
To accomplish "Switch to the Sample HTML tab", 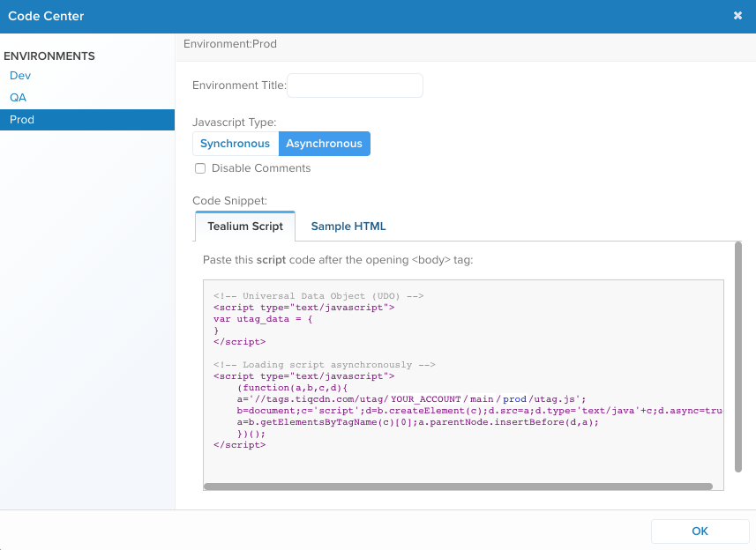I will pos(348,227).
